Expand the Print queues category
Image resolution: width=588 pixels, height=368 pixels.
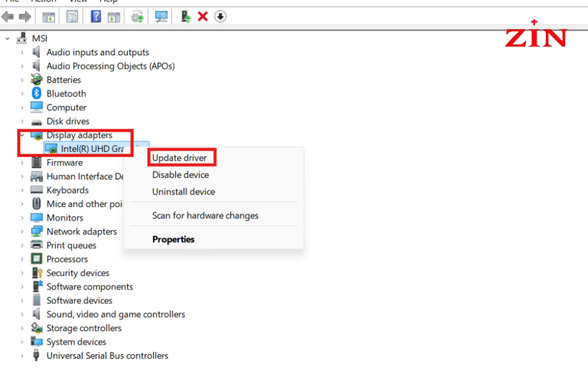pos(22,245)
